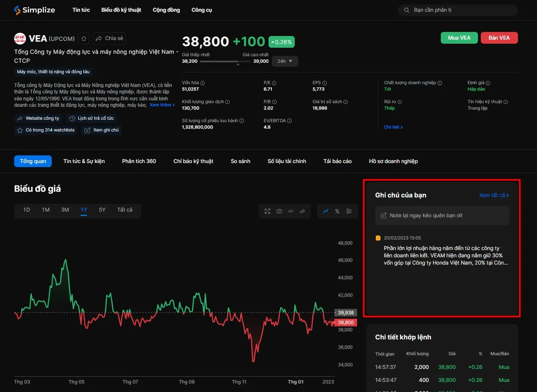Select the 1D chart range

click(27, 210)
